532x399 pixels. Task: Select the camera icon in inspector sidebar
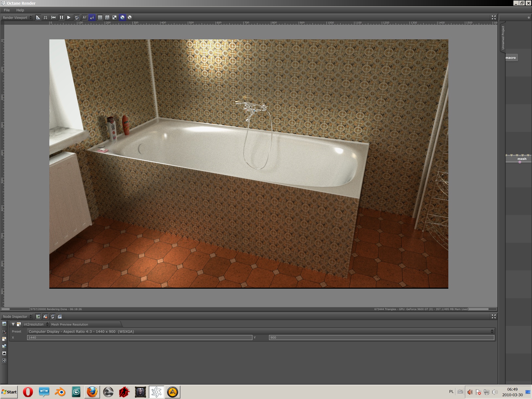[x=4, y=331]
